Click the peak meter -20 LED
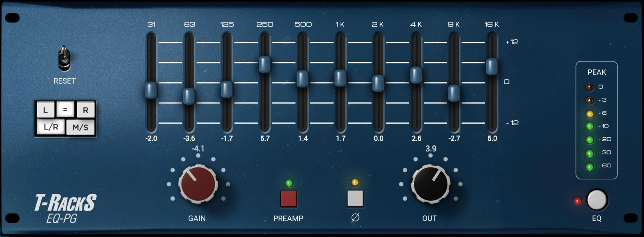This screenshot has height=237, width=644. 590,140
